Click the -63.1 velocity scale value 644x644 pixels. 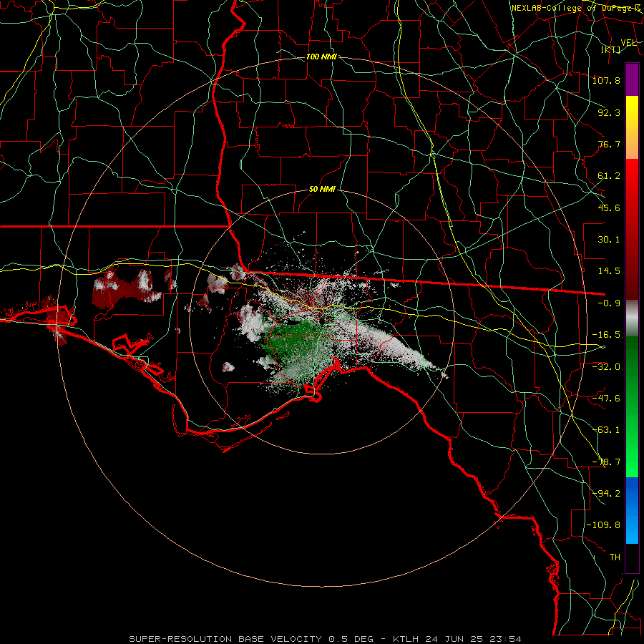[x=606, y=430]
